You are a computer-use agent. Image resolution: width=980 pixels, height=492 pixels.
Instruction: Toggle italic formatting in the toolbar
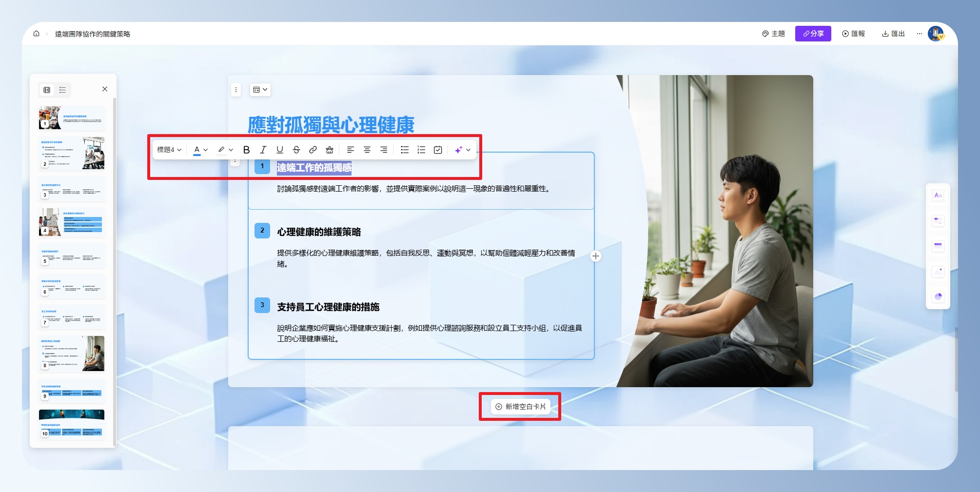pos(263,150)
